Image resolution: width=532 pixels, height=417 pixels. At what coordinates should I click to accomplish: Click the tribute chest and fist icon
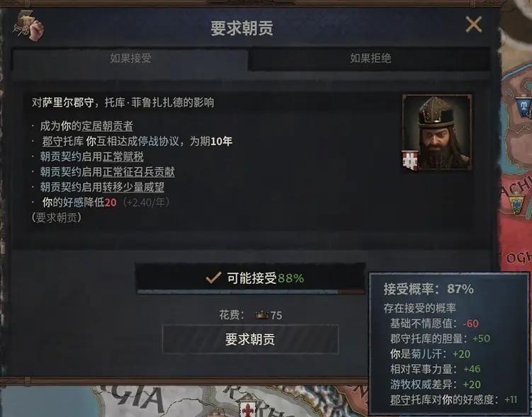pyautogui.click(x=28, y=25)
